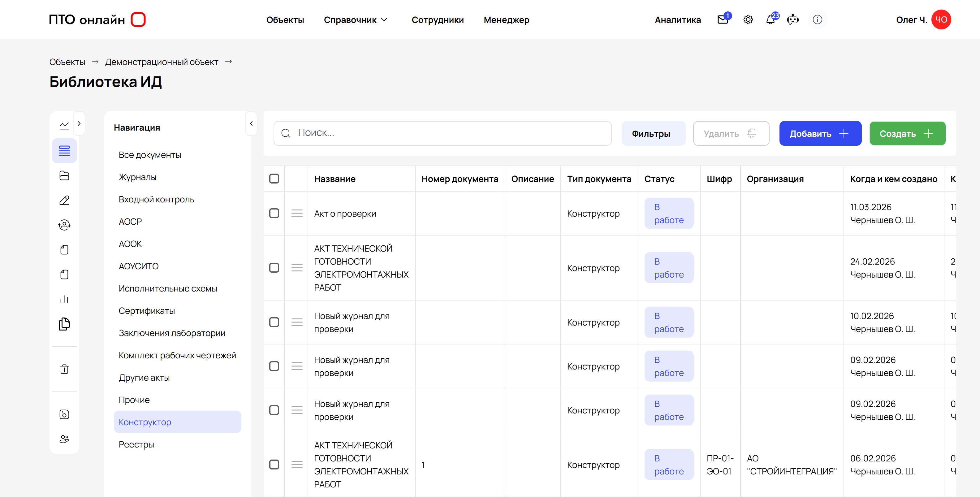This screenshot has width=980, height=497.
Task: Select Исполнительные схемы in navigation
Action: [177, 288]
